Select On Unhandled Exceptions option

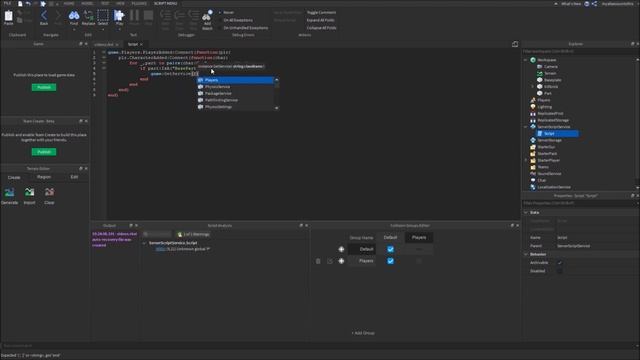coord(243,28)
